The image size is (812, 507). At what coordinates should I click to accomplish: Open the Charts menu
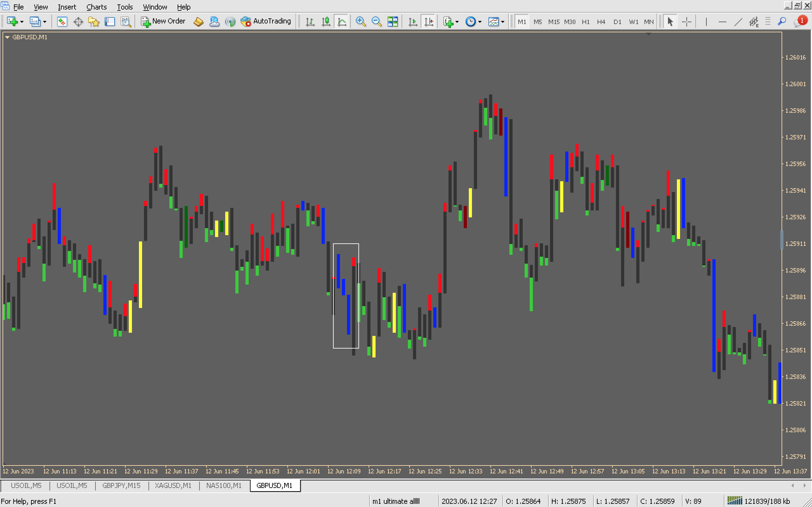click(96, 7)
